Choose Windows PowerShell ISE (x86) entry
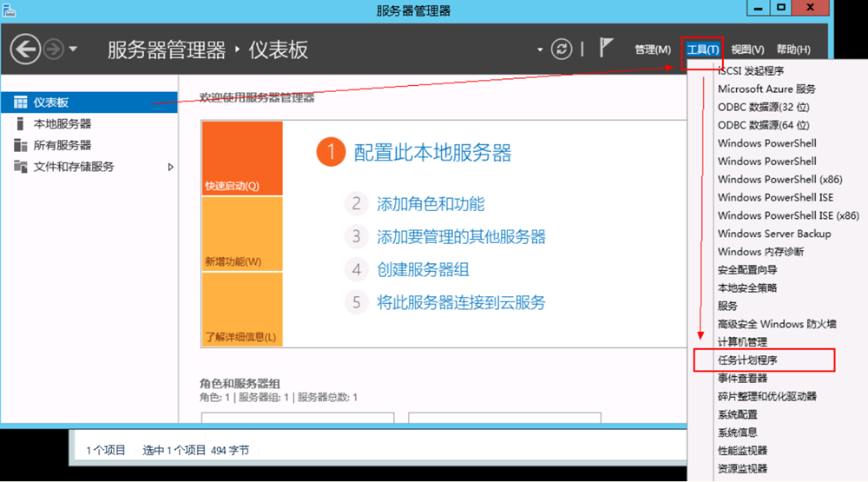 pyautogui.click(x=788, y=215)
